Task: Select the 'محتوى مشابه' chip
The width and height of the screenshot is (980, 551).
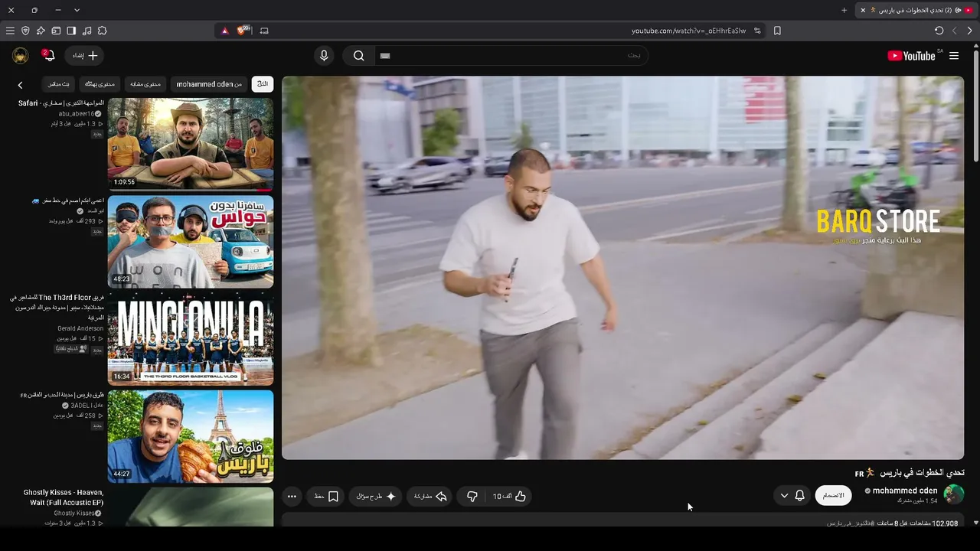Action: coord(145,84)
